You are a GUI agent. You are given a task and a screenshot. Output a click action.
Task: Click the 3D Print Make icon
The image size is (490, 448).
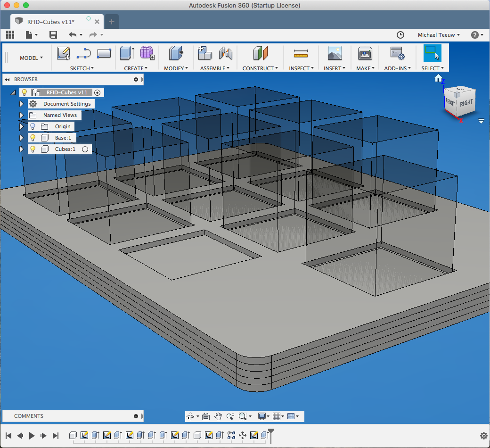[x=365, y=53]
